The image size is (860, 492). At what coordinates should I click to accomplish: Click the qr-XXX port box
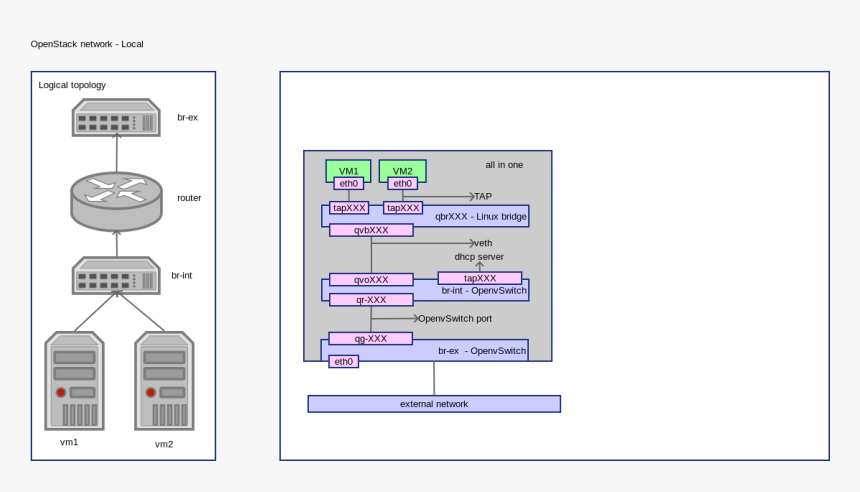(371, 300)
